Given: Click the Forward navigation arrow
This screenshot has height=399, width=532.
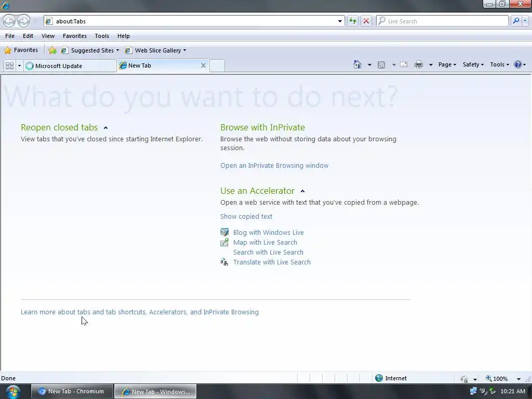Looking at the screenshot, I should tap(23, 21).
